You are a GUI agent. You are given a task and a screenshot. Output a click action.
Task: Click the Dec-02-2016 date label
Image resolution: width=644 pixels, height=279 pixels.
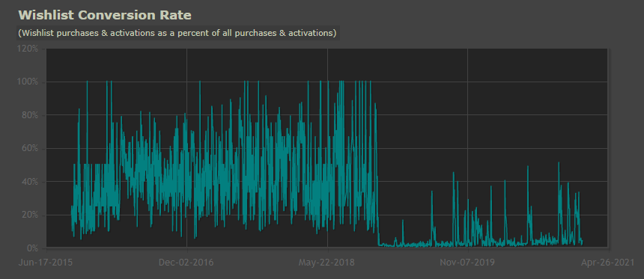tap(186, 263)
